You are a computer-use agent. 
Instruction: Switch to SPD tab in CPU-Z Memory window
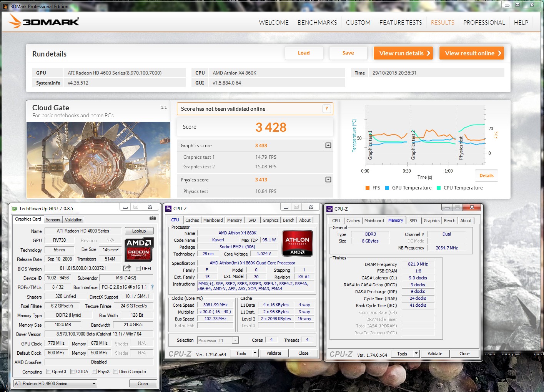(x=413, y=221)
